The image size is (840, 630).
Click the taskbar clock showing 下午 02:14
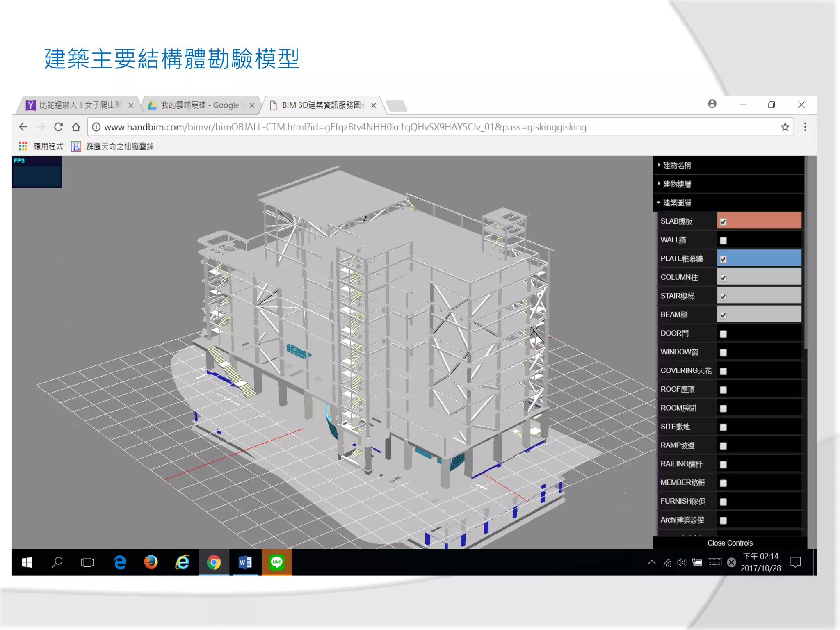click(761, 562)
